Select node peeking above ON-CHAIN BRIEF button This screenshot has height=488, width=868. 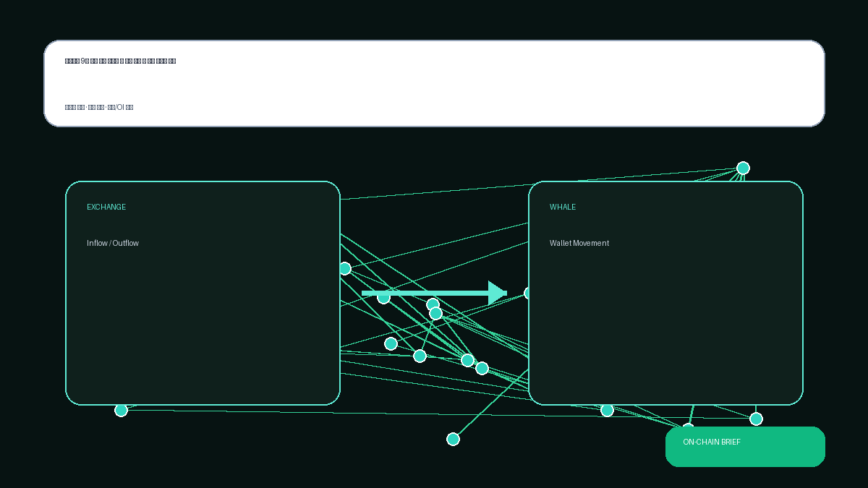pos(688,427)
